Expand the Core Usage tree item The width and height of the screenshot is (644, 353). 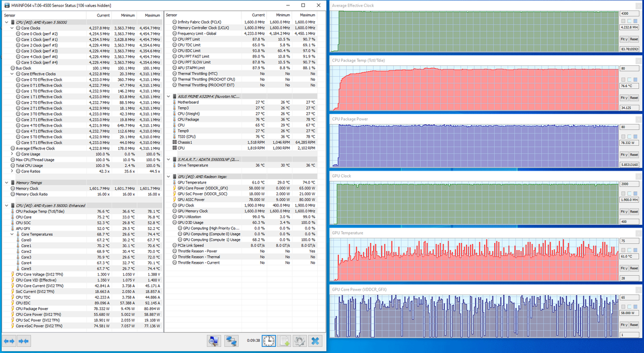(12, 154)
